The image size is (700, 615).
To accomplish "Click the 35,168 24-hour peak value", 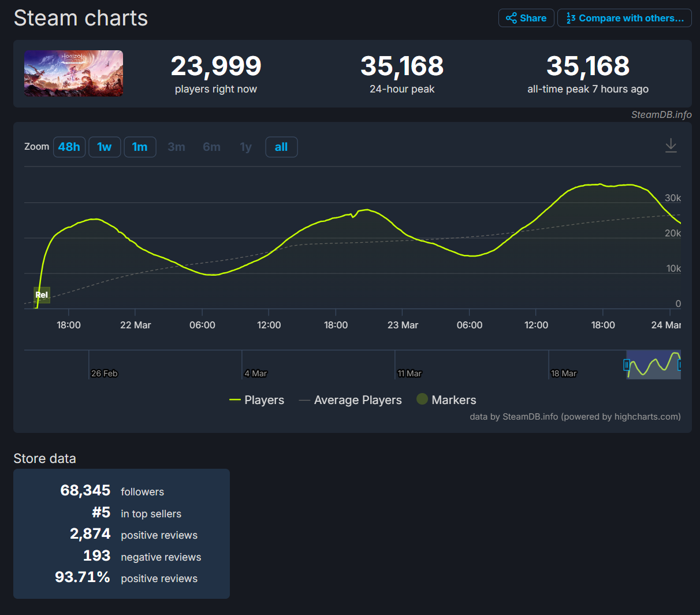I will coord(402,66).
